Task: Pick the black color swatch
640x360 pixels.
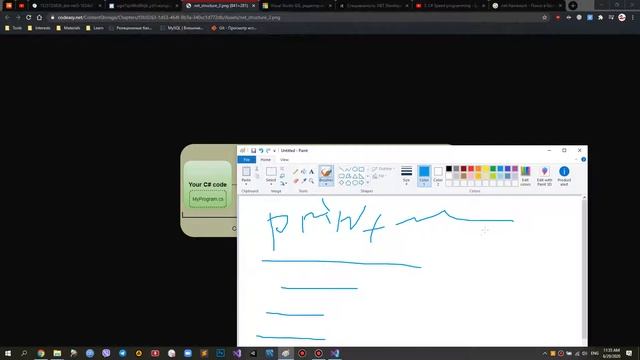Action: [449, 169]
